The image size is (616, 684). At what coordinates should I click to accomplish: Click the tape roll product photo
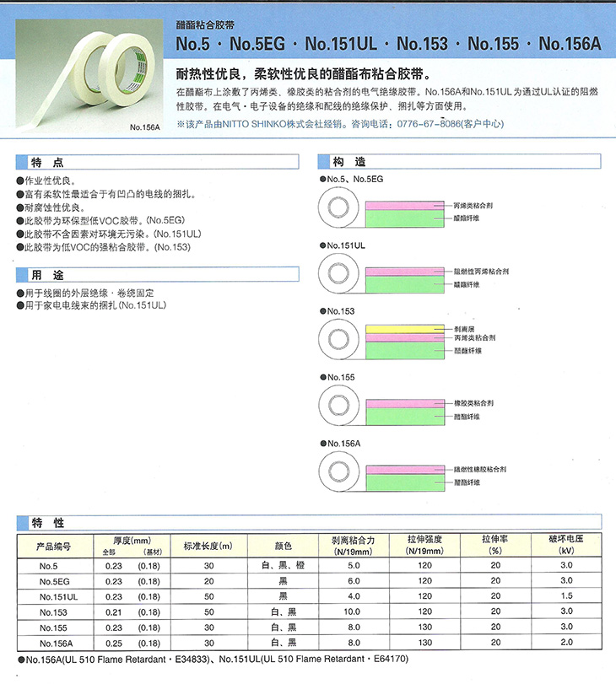click(89, 76)
